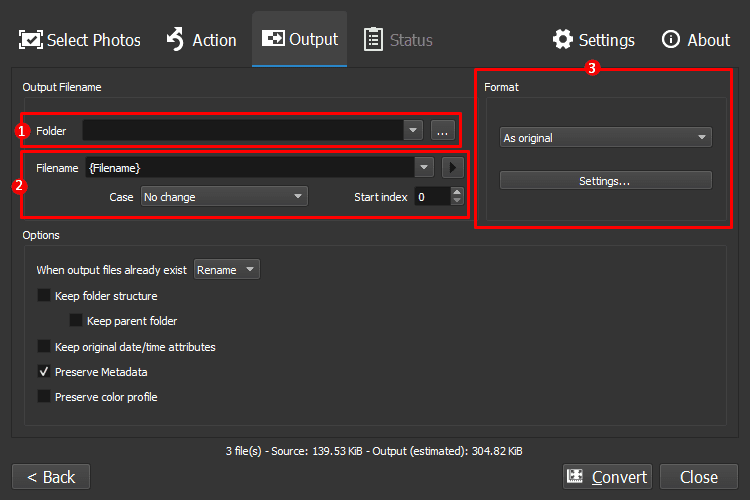The image size is (750, 500).
Task: Open the Case No change dropdown
Action: point(224,197)
